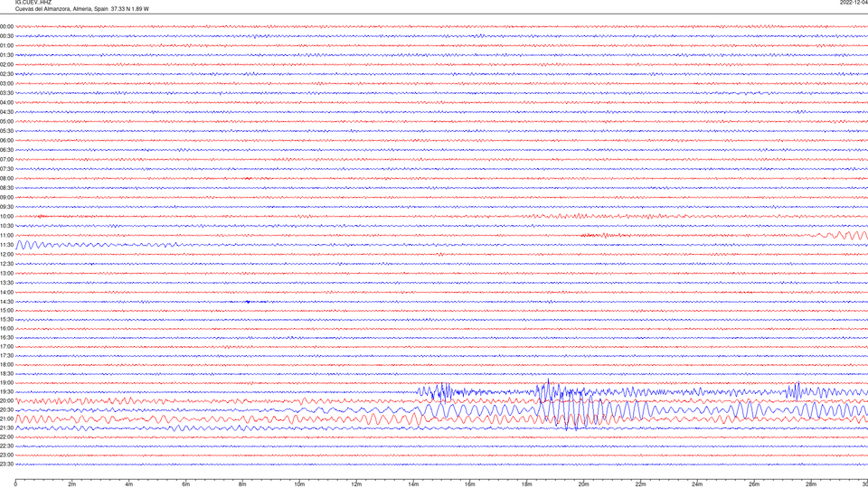Click the '14:30' trace time label

[x=6, y=302]
